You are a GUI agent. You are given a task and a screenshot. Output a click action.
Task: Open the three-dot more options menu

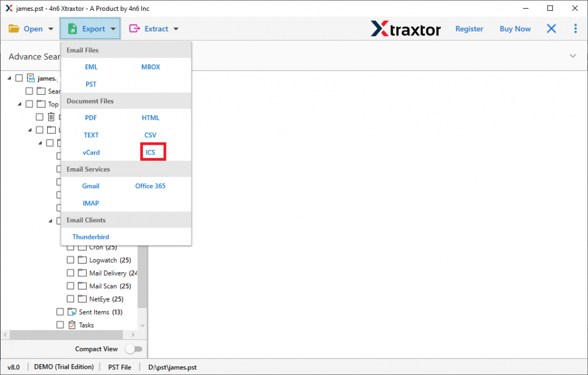pyautogui.click(x=575, y=29)
